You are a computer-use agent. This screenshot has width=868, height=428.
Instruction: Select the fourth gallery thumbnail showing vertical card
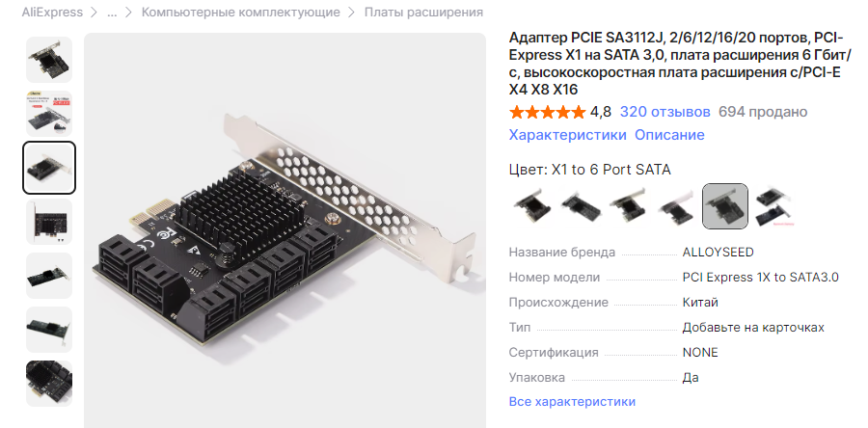49,222
